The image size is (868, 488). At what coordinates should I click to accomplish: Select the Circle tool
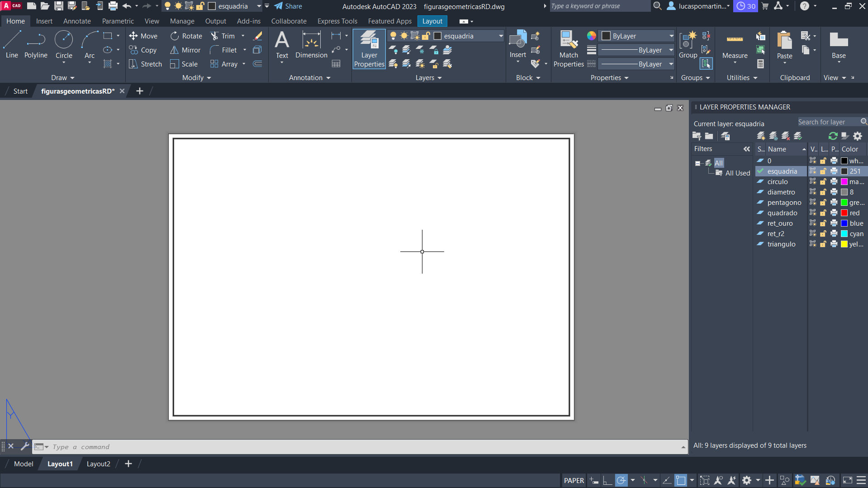[64, 45]
